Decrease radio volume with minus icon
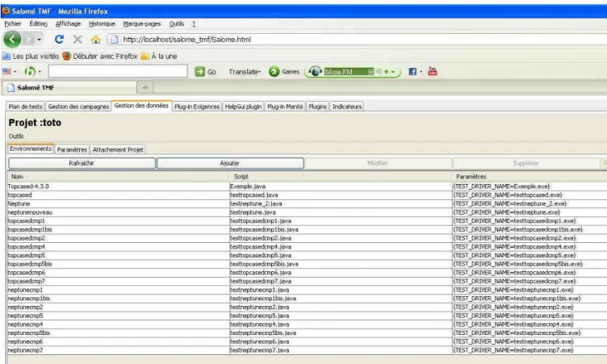Screen dimensions: 607x364 coord(392,72)
